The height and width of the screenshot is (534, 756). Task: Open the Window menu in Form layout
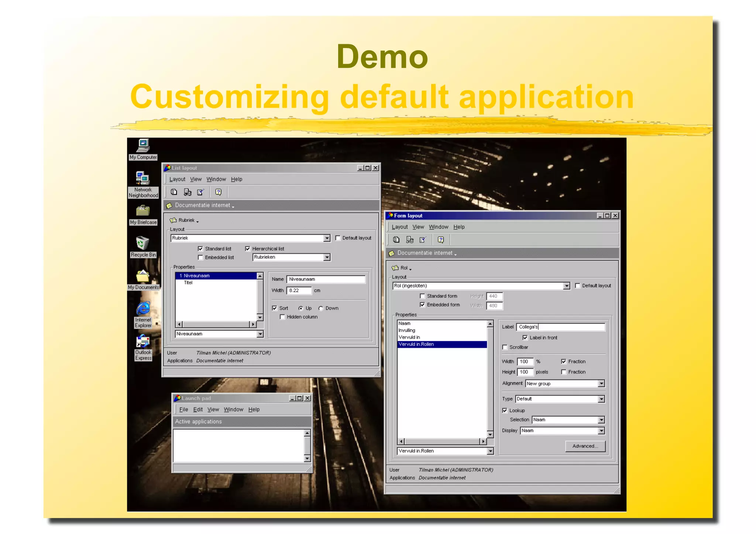point(439,227)
